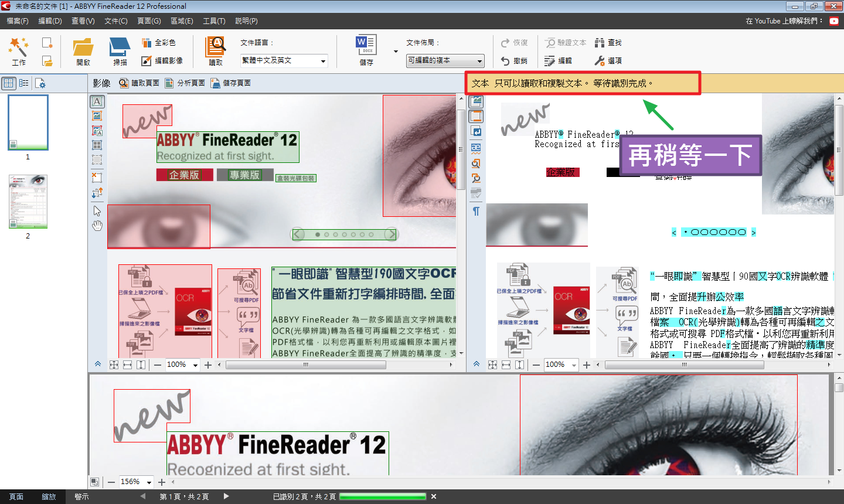Viewport: 844px width, 504px height.
Task: Click the 分析頁面 button
Action: tap(185, 83)
